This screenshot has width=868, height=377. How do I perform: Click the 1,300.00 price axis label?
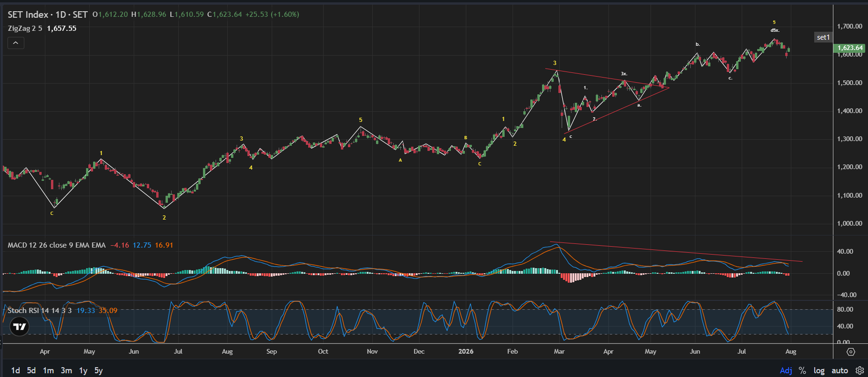[850, 139]
